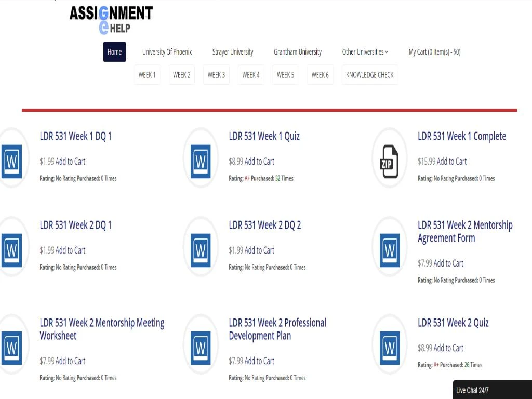Screen dimensions: 532x399
Task: Click the A+ rating of Week 1 Quiz
Action: [x=247, y=179]
